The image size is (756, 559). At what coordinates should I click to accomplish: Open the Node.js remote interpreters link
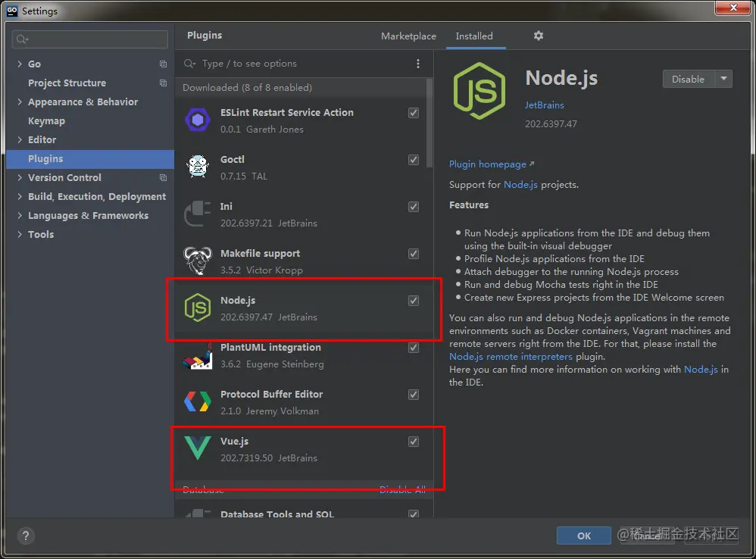tap(511, 357)
